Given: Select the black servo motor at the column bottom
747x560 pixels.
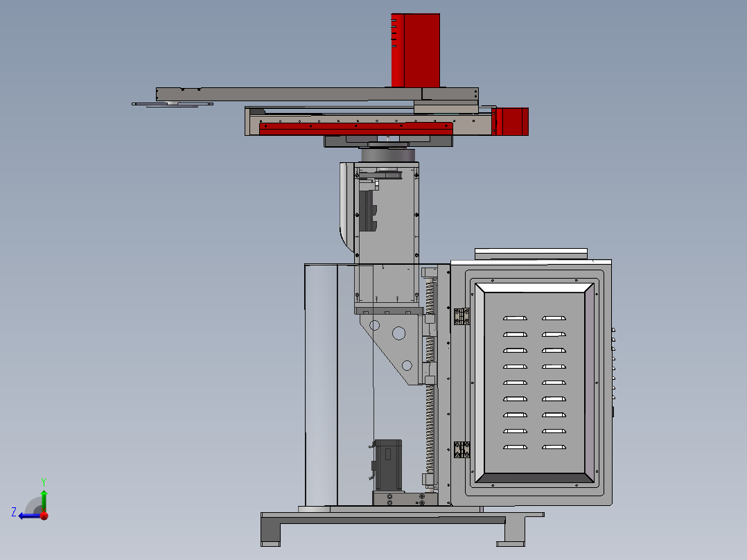Looking at the screenshot, I should (387, 466).
